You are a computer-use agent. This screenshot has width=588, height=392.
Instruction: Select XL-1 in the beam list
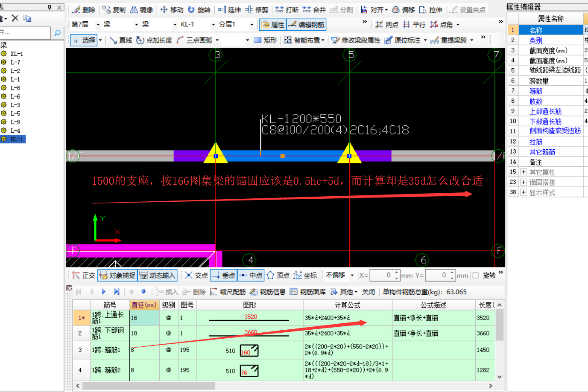pyautogui.click(x=17, y=54)
